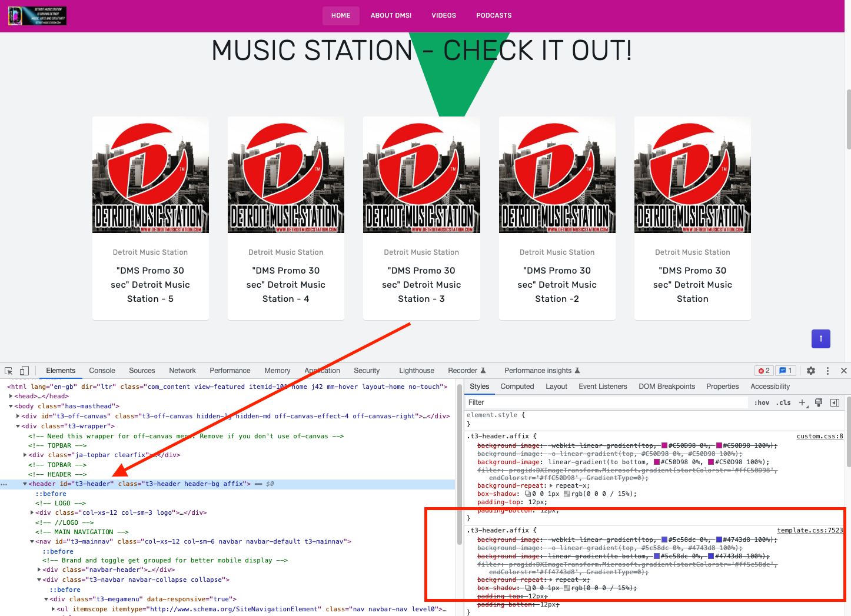The height and width of the screenshot is (616, 851).
Task: Open the DevTools three-dot customize menu
Action: [x=827, y=371]
